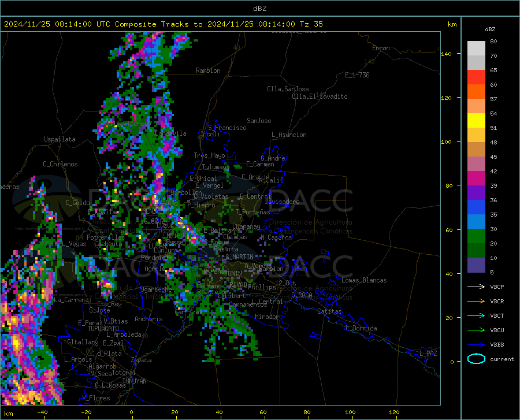Click the purple 36–39 dBZ legend swatch
520x420 pixels.
476,193
